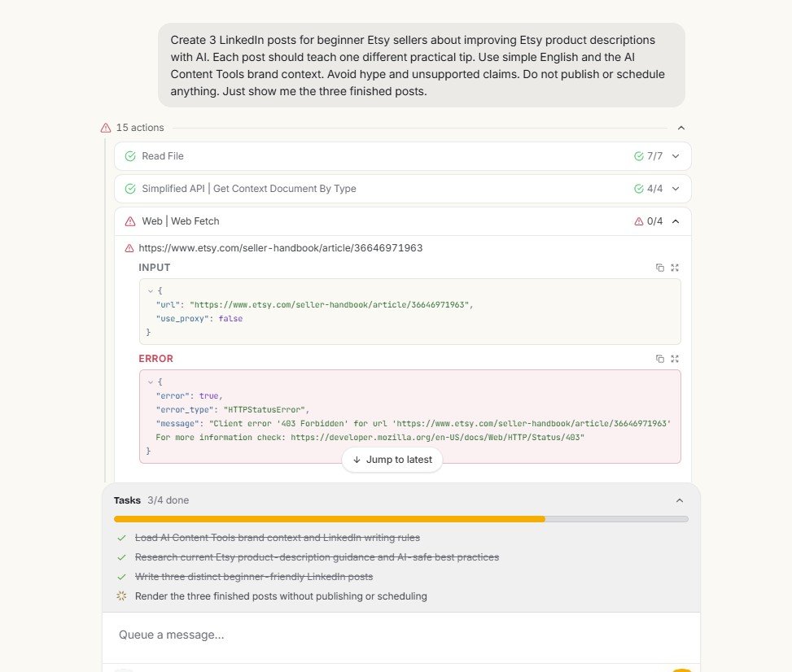Click the warning icon beside Web Fetch title

[x=130, y=221]
